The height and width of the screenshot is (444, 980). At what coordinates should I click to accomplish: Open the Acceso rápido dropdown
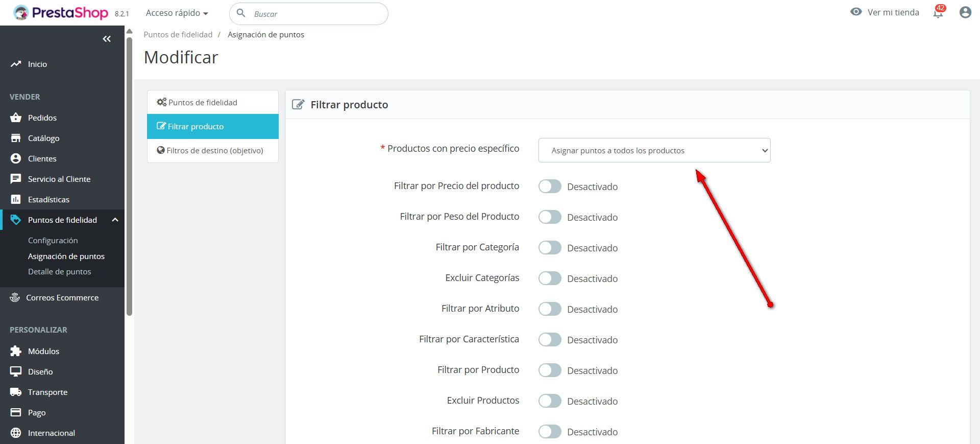click(x=177, y=13)
